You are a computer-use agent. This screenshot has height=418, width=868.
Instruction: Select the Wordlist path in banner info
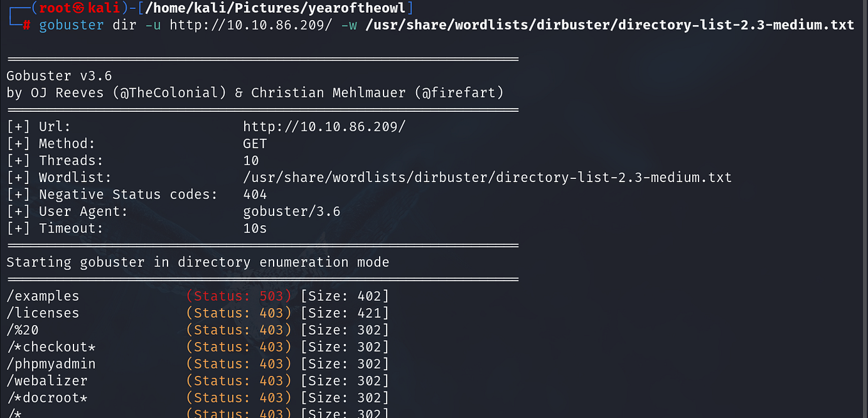[x=487, y=177]
